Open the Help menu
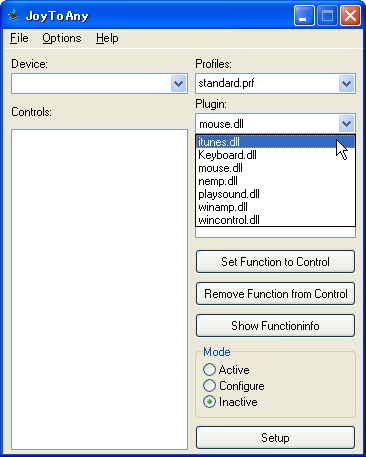Viewport: 366px width, 457px height. (107, 38)
